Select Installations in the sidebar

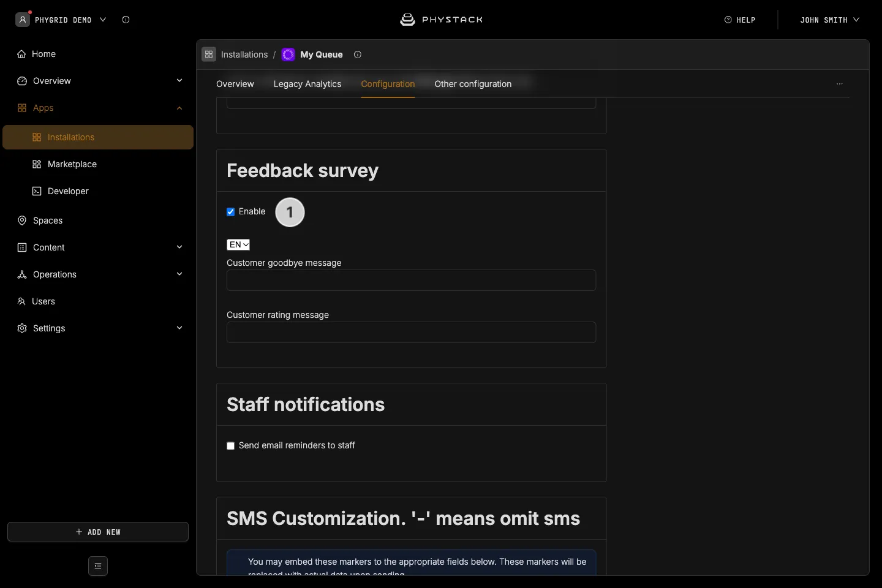tap(98, 137)
